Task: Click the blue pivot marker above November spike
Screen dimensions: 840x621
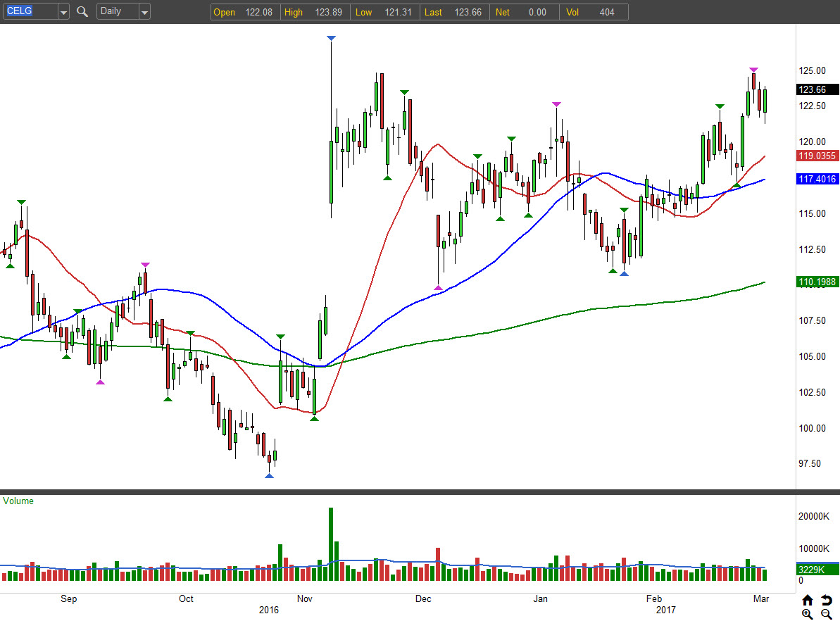Action: 331,38
